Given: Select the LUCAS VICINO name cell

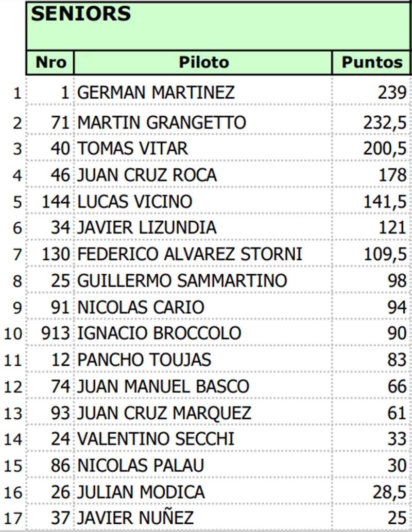Looking at the screenshot, I should [135, 201].
